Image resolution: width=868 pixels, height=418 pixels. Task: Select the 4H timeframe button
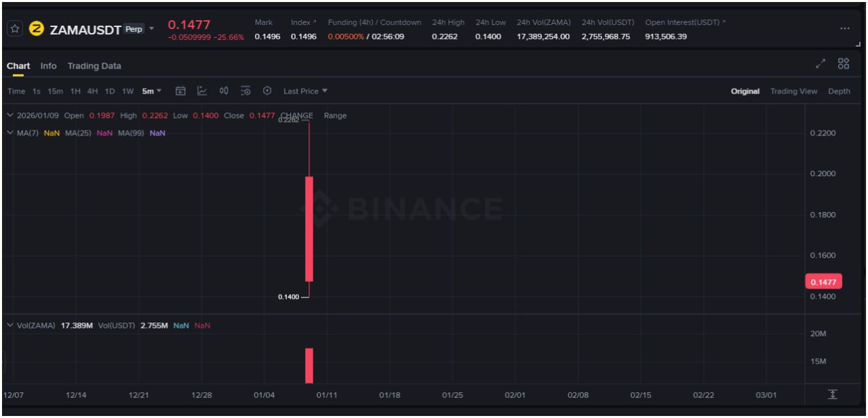coord(92,91)
